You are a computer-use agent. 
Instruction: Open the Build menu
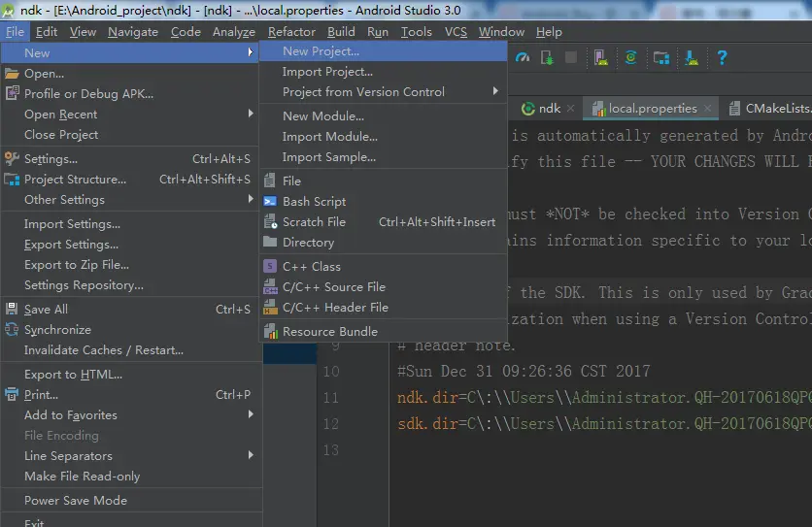341,32
